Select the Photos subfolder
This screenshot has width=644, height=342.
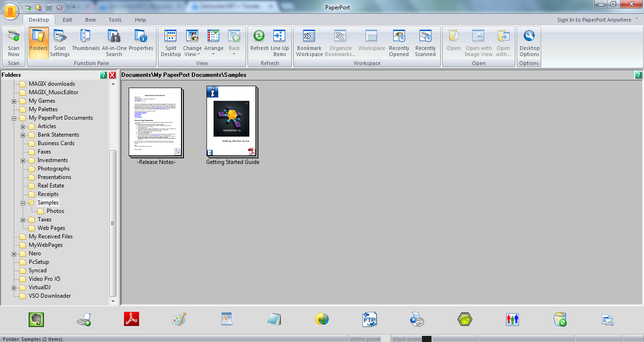point(55,211)
